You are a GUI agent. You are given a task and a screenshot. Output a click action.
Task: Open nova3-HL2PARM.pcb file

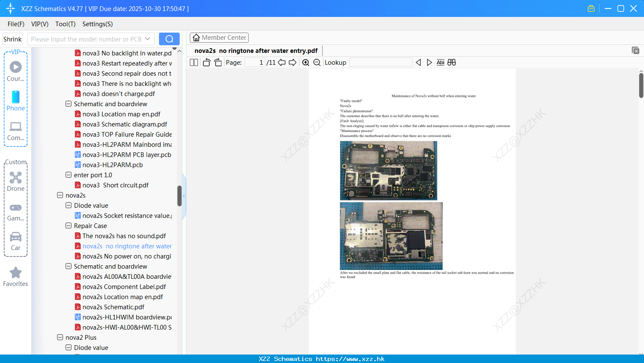(112, 165)
